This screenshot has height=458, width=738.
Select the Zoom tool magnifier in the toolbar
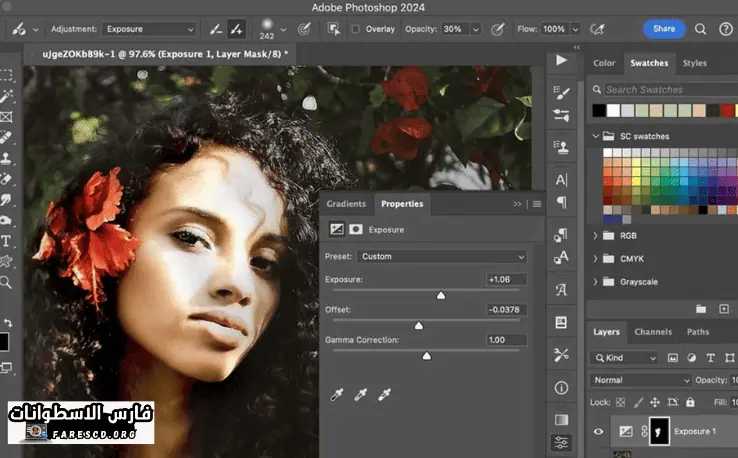coord(6,282)
